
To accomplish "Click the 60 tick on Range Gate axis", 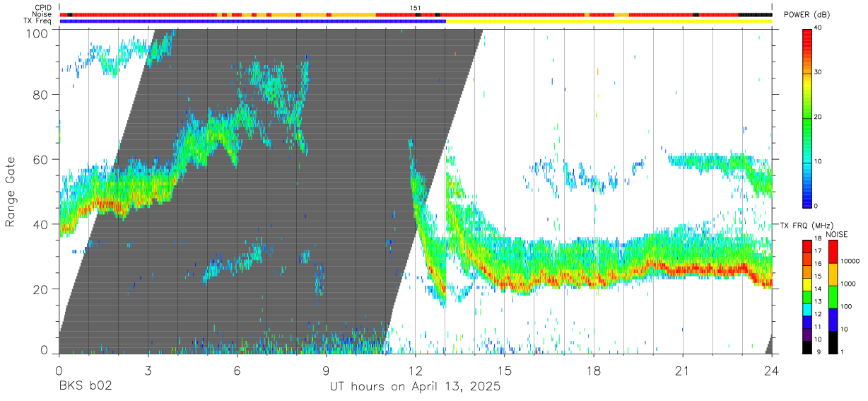I will pyautogui.click(x=42, y=160).
